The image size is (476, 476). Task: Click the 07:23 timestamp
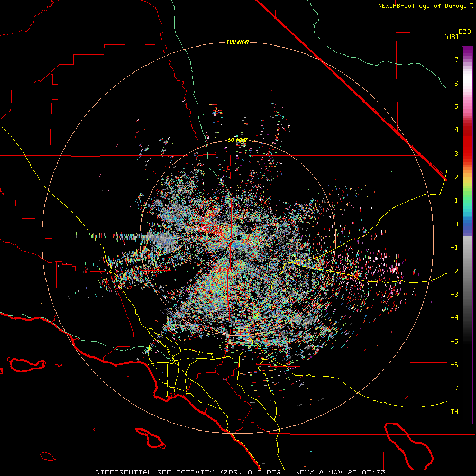point(374,472)
